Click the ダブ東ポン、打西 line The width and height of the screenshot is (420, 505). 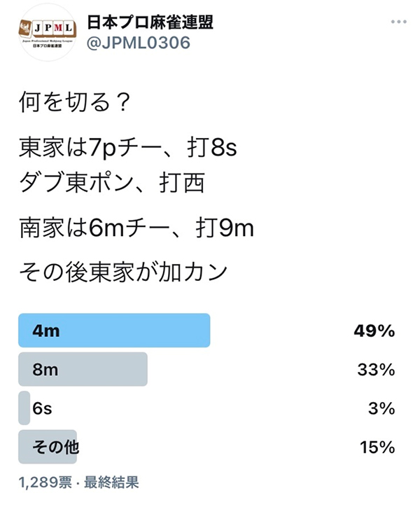point(112,183)
